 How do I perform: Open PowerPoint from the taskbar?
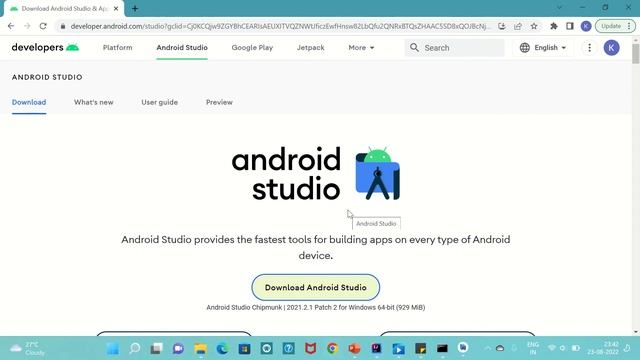coord(354,349)
